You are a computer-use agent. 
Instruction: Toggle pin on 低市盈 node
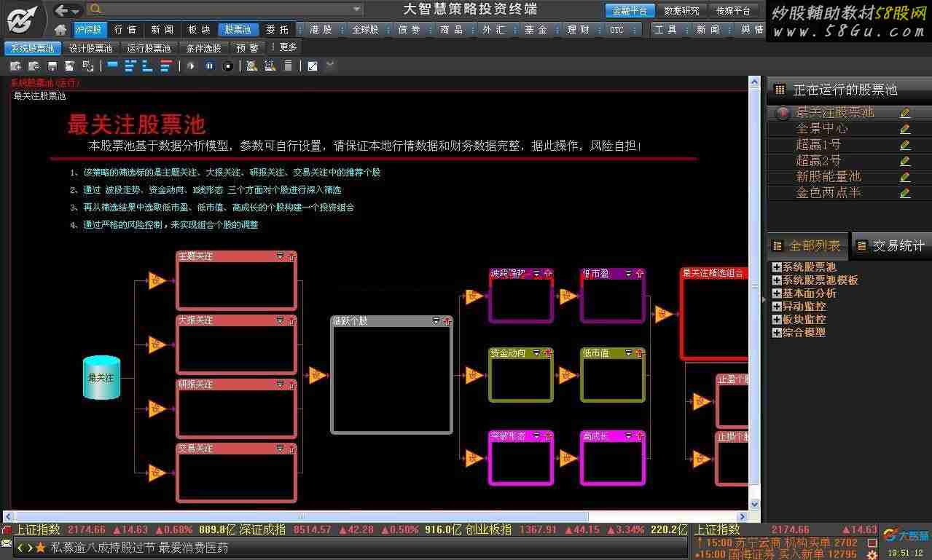point(640,274)
